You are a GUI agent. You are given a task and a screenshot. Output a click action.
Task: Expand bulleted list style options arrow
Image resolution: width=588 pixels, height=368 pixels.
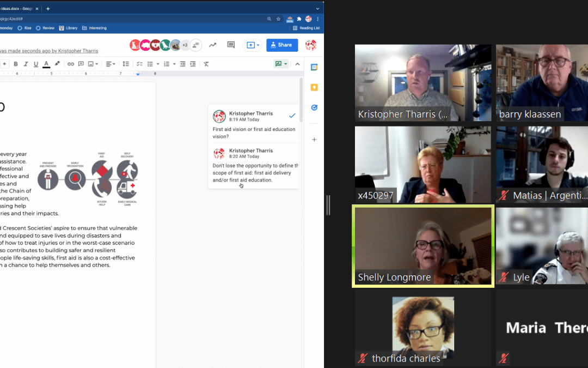[x=157, y=64]
